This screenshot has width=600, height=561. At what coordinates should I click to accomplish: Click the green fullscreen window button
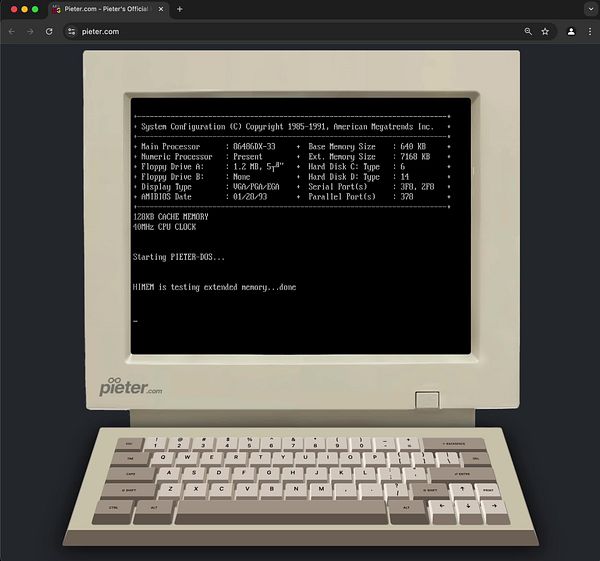[x=35, y=9]
